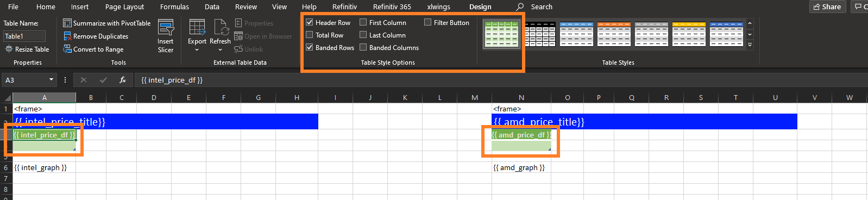Image resolution: width=868 pixels, height=200 pixels.
Task: Expand the Table Styles gallery More arrow
Action: 750,45
